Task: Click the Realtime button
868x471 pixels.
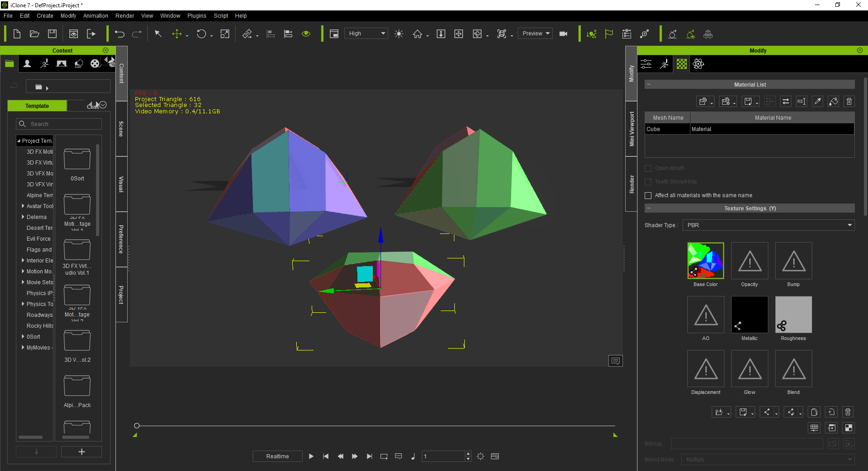Action: pyautogui.click(x=277, y=456)
